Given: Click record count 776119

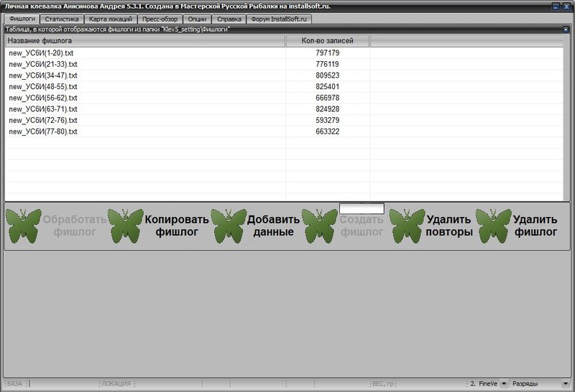Looking at the screenshot, I should click(x=328, y=64).
